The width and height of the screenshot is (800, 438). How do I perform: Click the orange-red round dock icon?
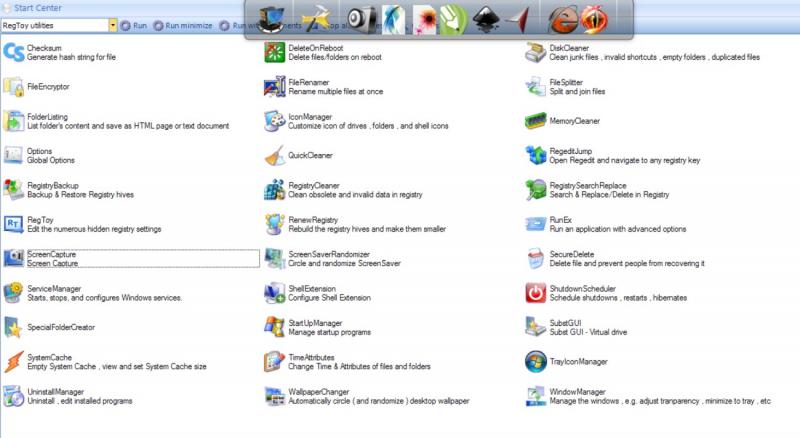pyautogui.click(x=594, y=20)
